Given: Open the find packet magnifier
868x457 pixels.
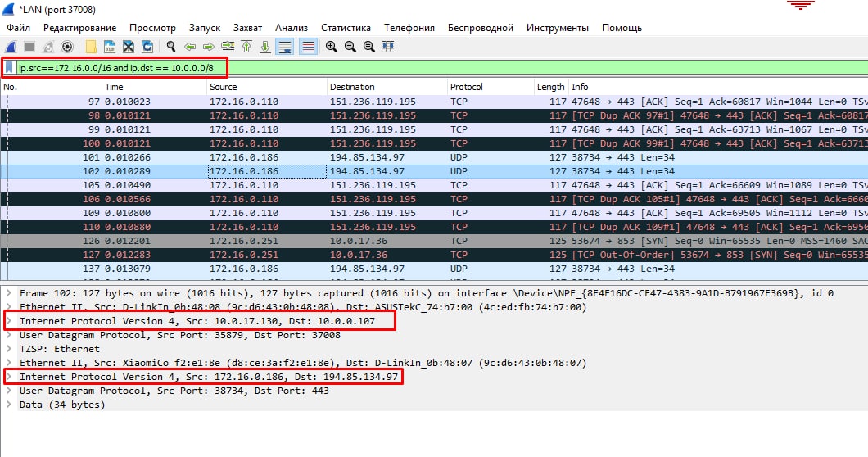Looking at the screenshot, I should click(171, 47).
